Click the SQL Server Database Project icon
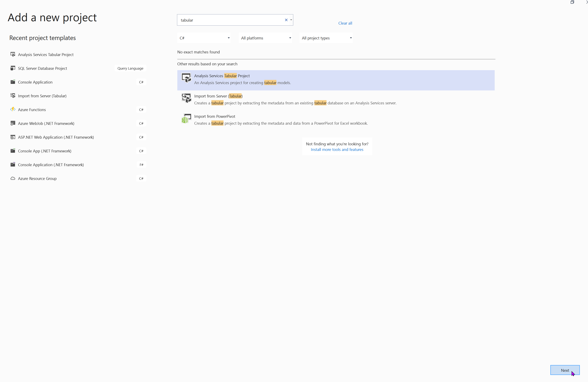The height and width of the screenshot is (382, 588). [13, 68]
